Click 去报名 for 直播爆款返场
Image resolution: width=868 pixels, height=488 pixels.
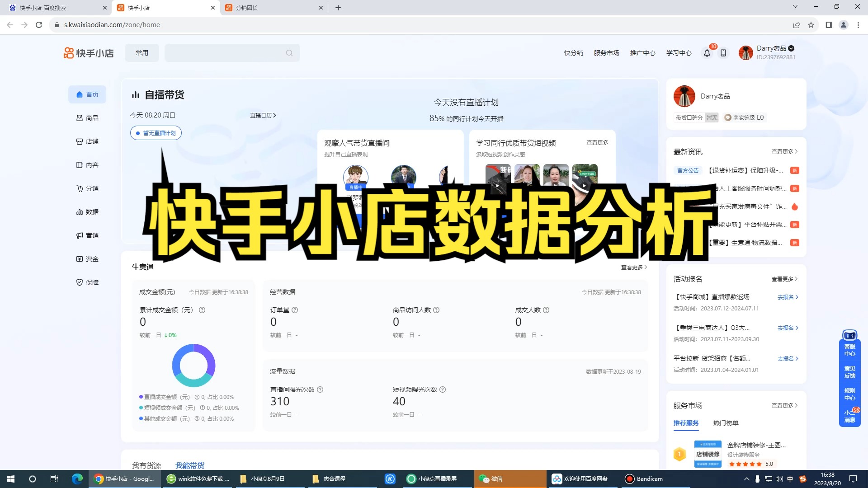tap(788, 297)
